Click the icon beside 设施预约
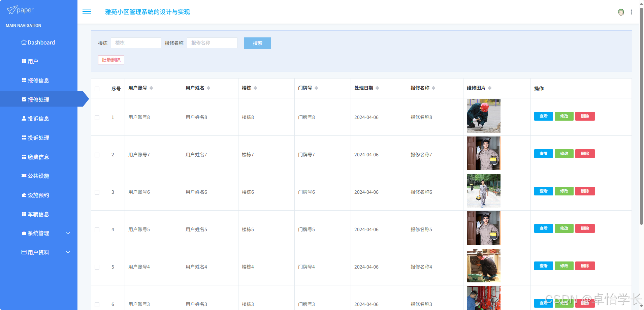Image resolution: width=644 pixels, height=310 pixels. pyautogui.click(x=24, y=195)
